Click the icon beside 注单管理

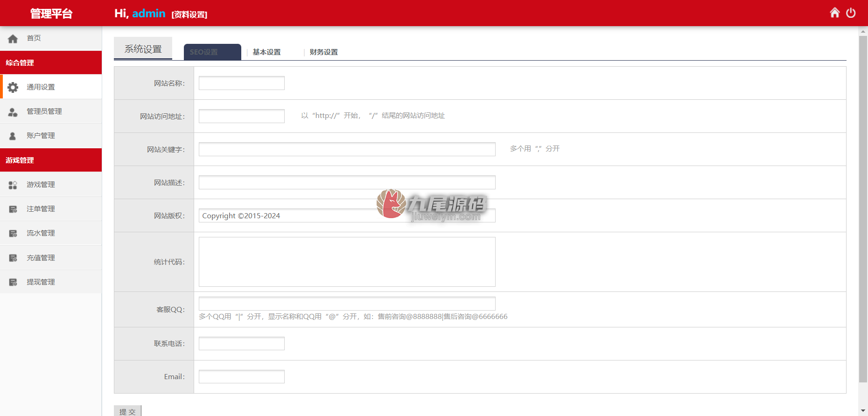(13, 209)
